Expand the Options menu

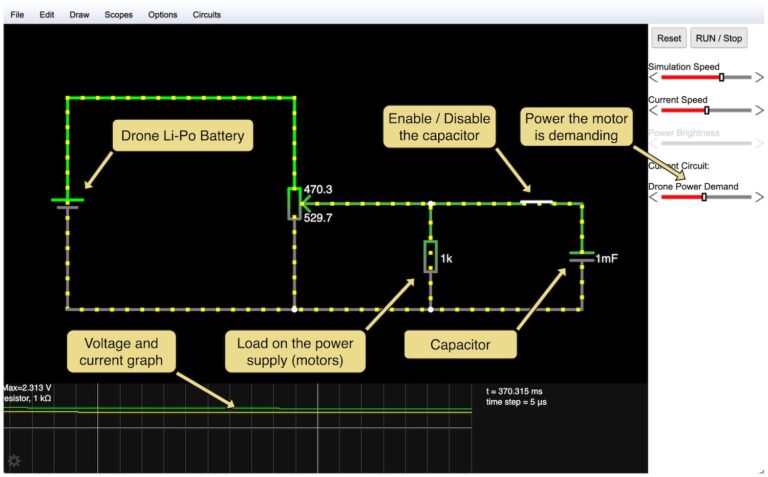163,15
